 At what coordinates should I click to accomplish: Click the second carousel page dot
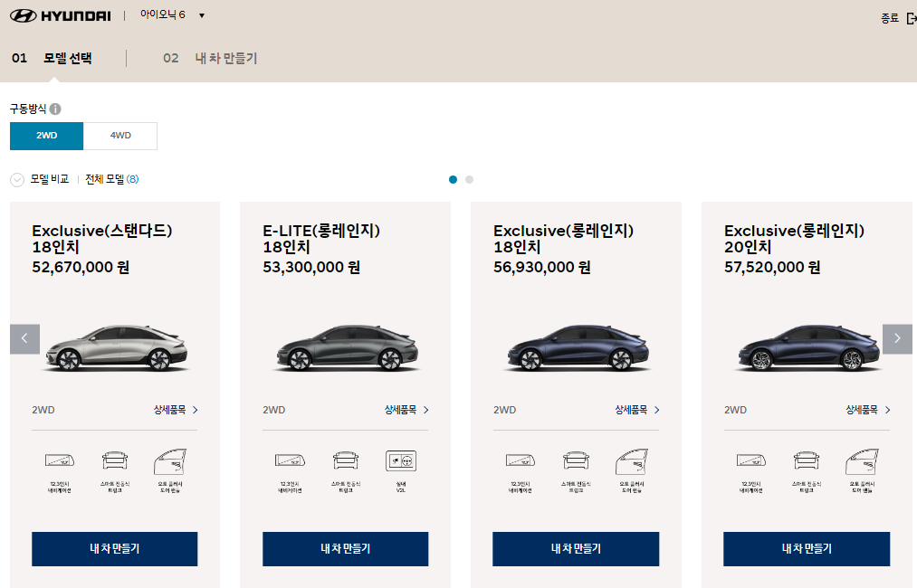tap(469, 179)
